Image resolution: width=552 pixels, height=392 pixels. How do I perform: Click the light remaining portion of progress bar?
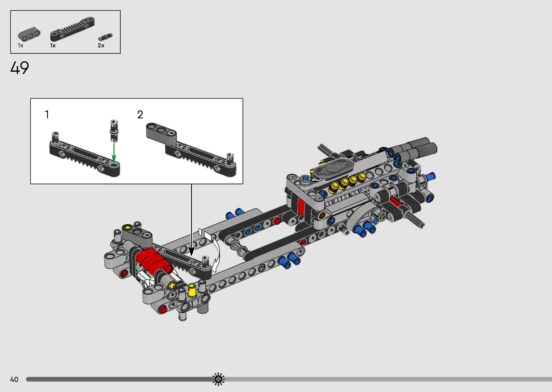point(387,379)
